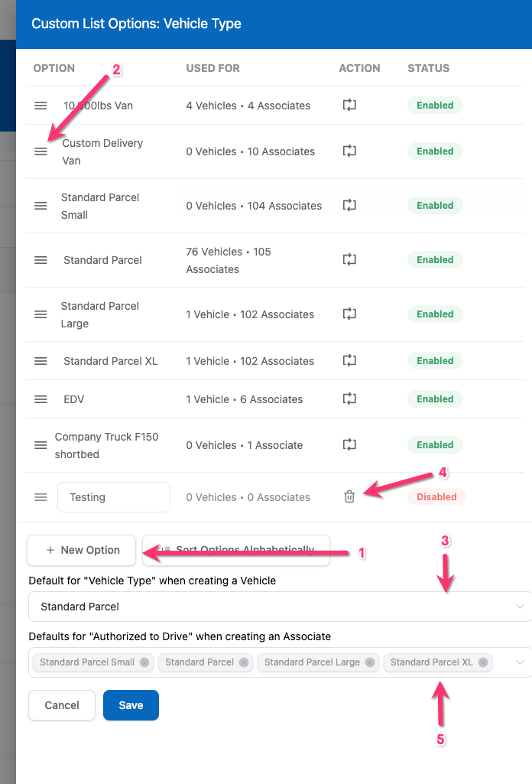The width and height of the screenshot is (532, 784).
Task: Remove Standard Parcel Small tag
Action: click(144, 662)
